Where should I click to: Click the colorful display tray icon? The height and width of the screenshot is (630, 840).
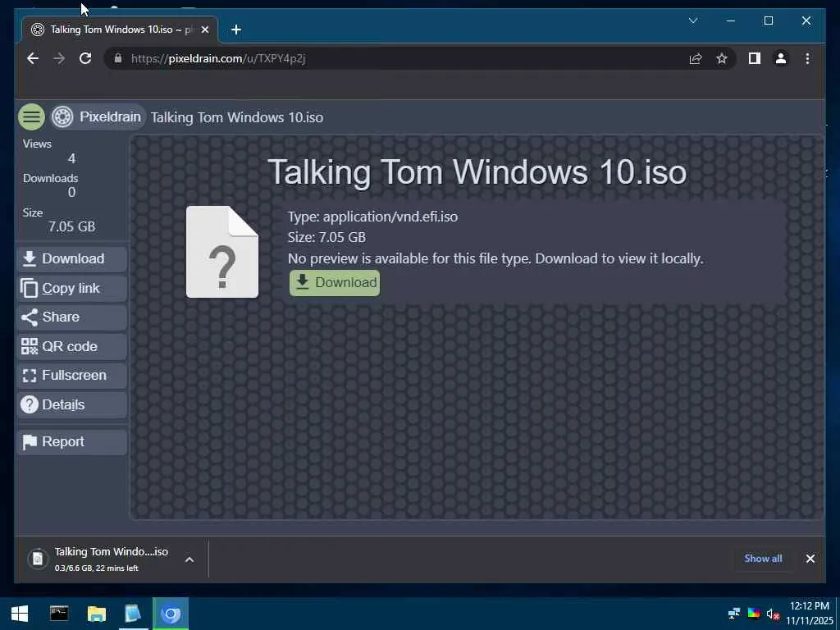coord(754,614)
